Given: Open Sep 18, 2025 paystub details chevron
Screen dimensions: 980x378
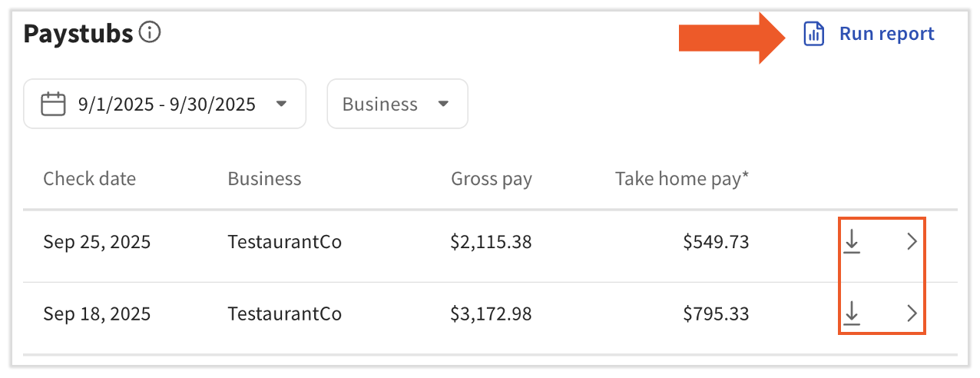Looking at the screenshot, I should point(912,313).
